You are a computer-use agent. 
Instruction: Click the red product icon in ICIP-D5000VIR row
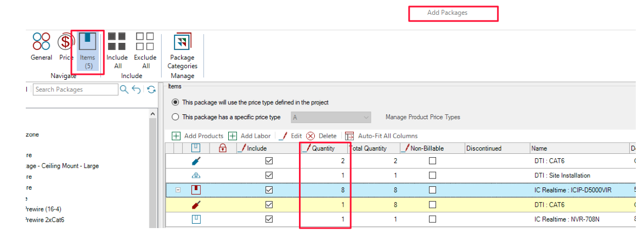click(196, 190)
